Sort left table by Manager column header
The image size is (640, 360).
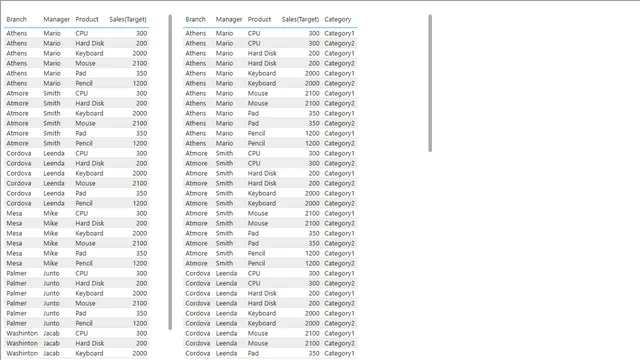tap(56, 19)
